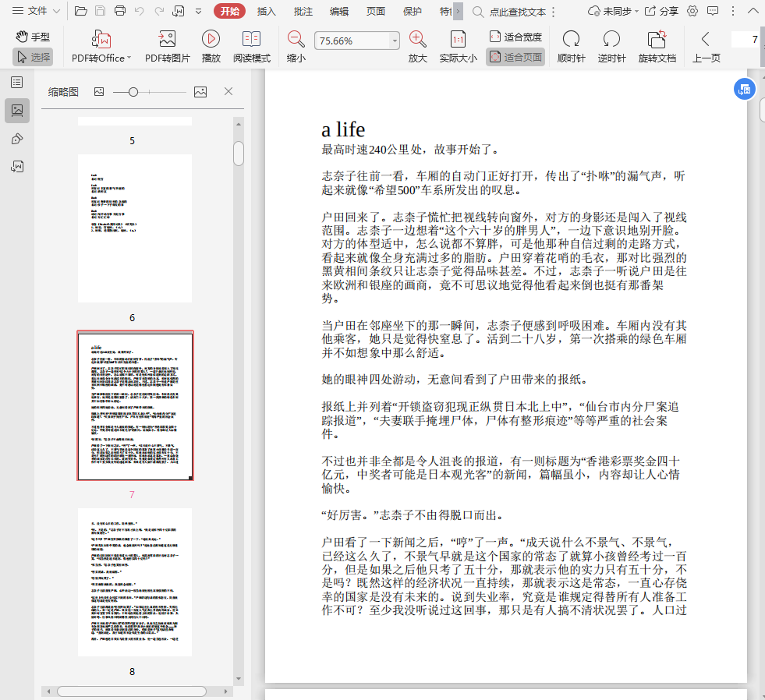Screen dimensions: 765x700
Task: Open the outline panel icon in sidebar
Action: pos(17,83)
